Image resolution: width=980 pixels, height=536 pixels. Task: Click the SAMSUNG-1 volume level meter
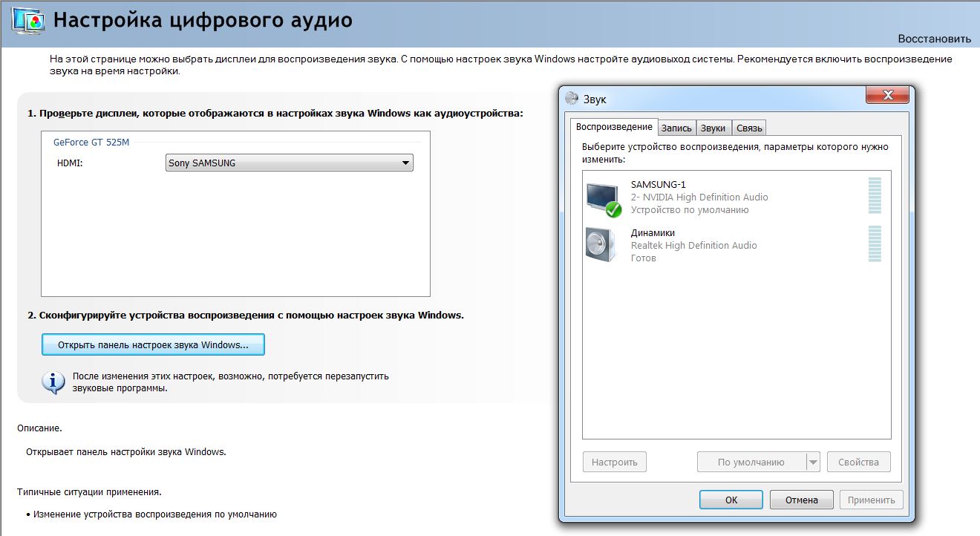point(875,197)
